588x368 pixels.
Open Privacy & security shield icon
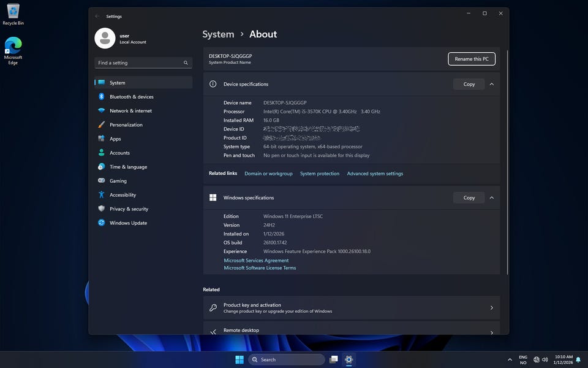[x=102, y=209]
